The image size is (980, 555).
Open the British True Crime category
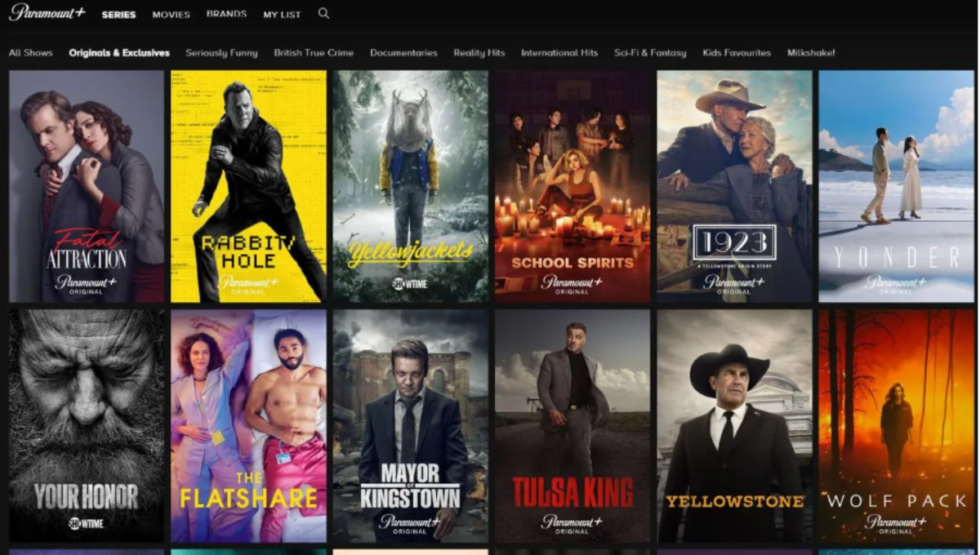tap(314, 53)
